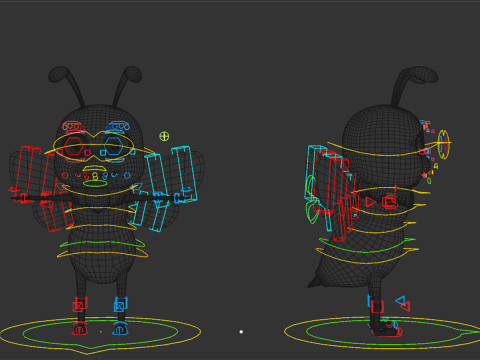The height and width of the screenshot is (360, 480).
Task: Select the yellow-green crosshair circle locator beside the head
Action: coord(164,136)
